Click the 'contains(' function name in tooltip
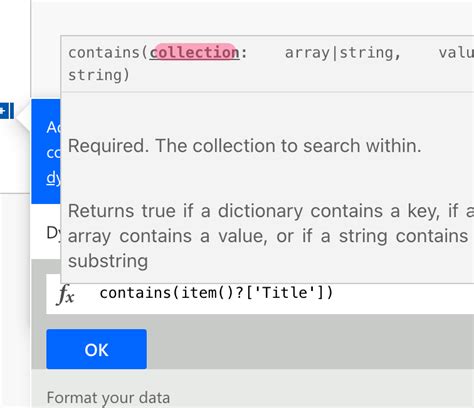Image resolution: width=474 pixels, height=408 pixels. pyautogui.click(x=108, y=53)
